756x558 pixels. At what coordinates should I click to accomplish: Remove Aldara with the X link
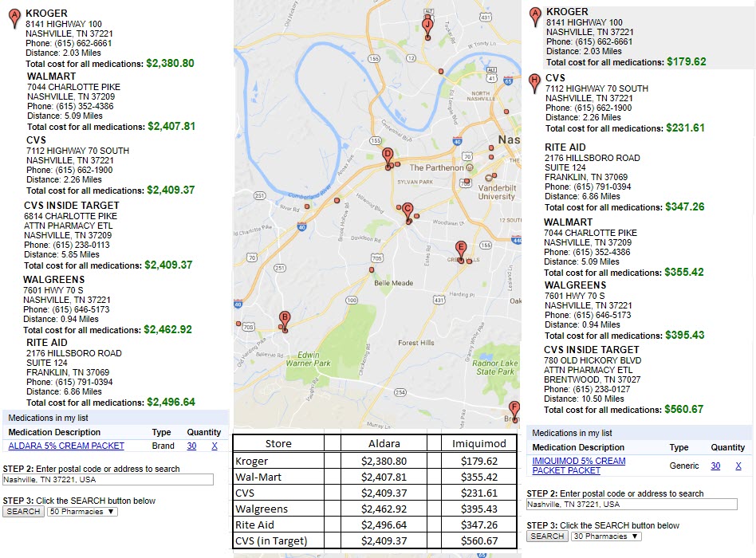215,446
